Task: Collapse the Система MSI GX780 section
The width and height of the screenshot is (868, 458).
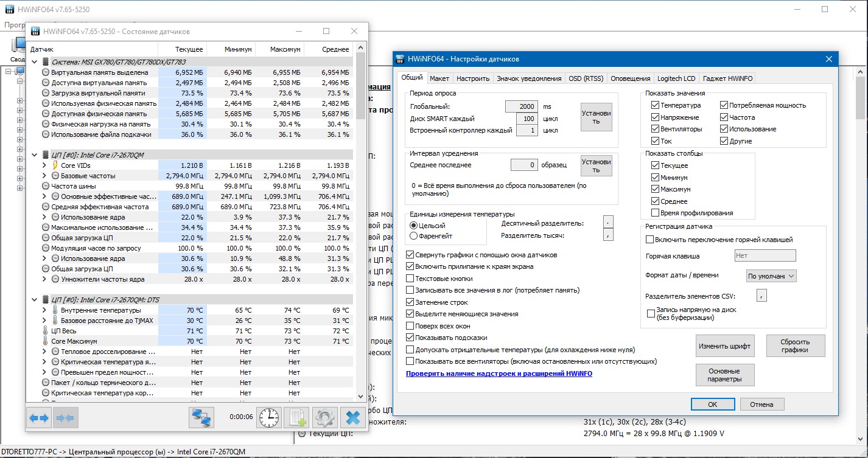Action: pos(35,61)
